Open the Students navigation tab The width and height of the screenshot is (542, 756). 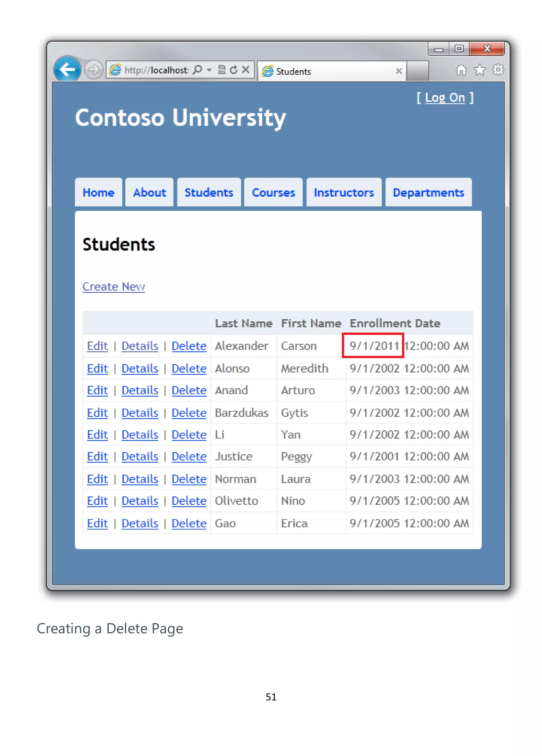click(x=209, y=192)
